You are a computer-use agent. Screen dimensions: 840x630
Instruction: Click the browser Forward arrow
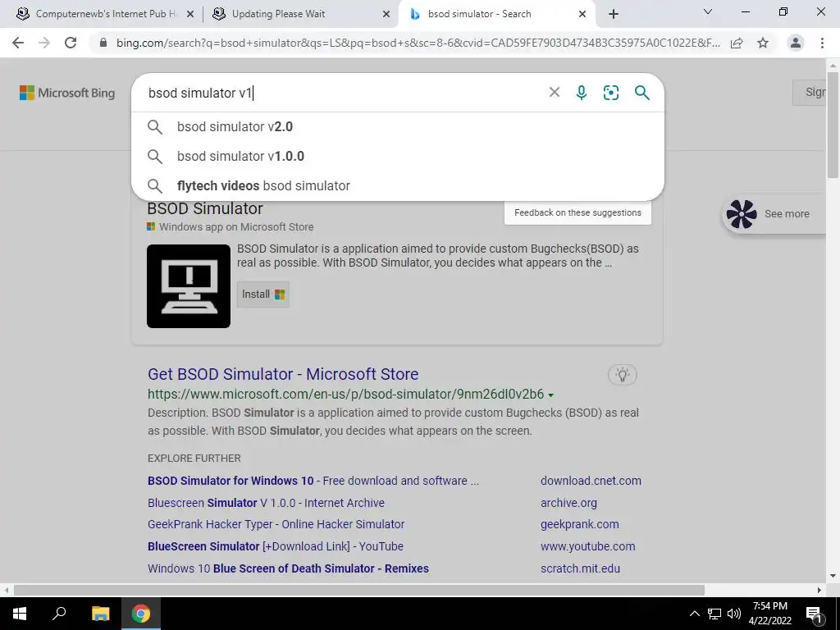pyautogui.click(x=44, y=43)
